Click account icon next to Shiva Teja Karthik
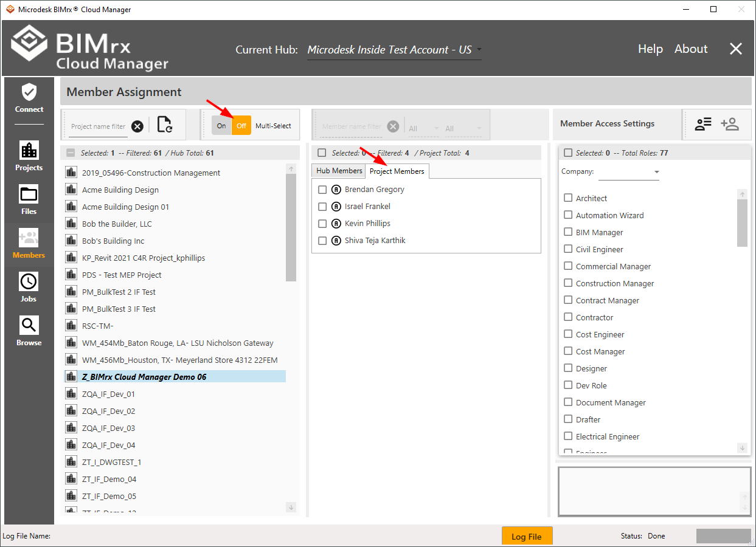Viewport: 756px width, 547px height. (336, 241)
